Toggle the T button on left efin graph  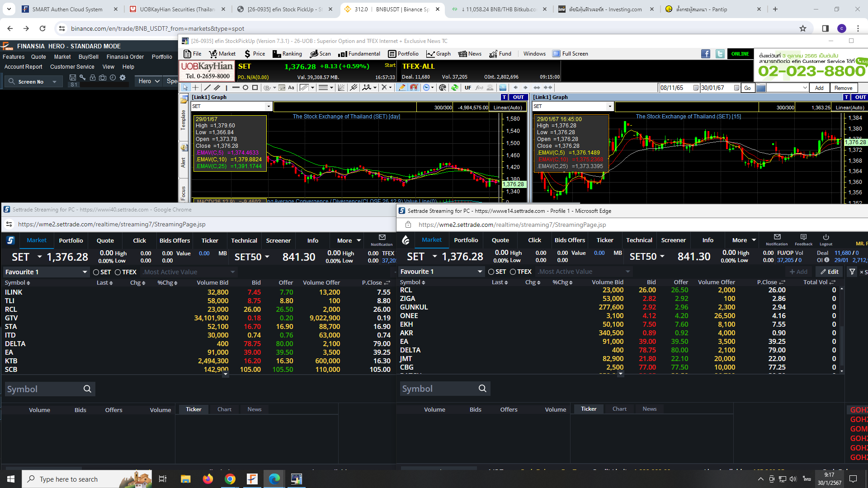pyautogui.click(x=505, y=97)
